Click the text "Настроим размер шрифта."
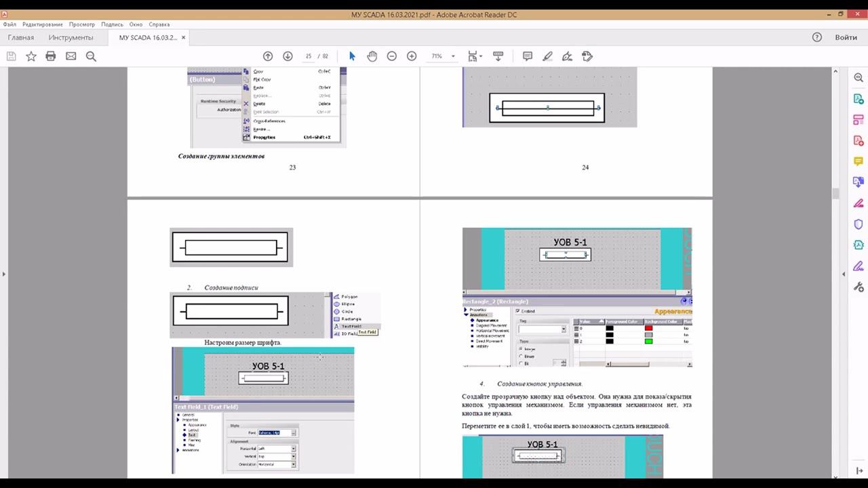Image resolution: width=868 pixels, height=488 pixels. tap(243, 342)
